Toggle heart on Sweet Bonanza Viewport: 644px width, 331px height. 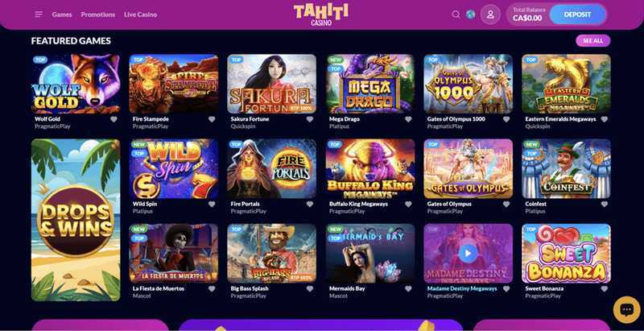605,288
